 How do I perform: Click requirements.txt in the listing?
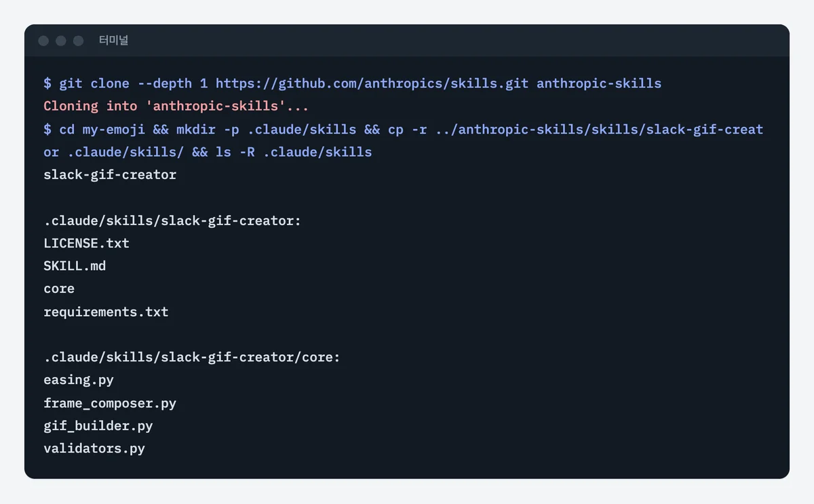tap(106, 311)
